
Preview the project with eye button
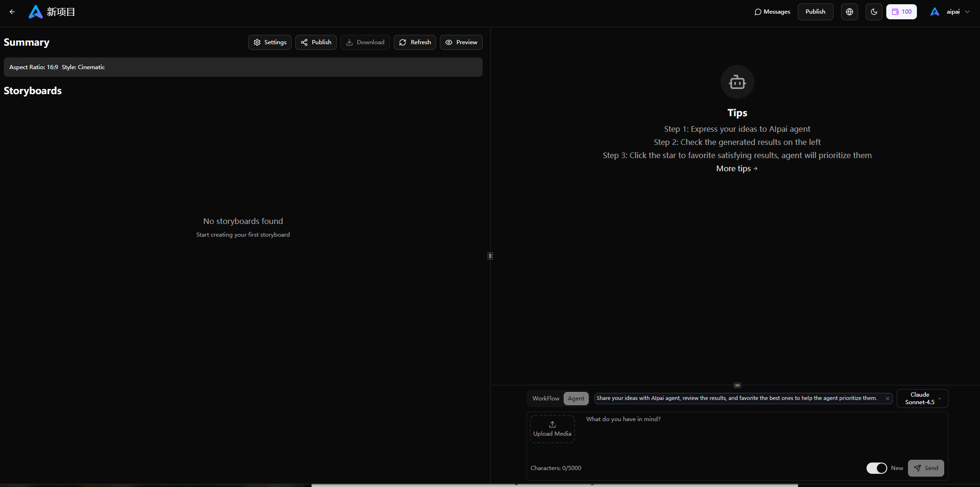(461, 42)
